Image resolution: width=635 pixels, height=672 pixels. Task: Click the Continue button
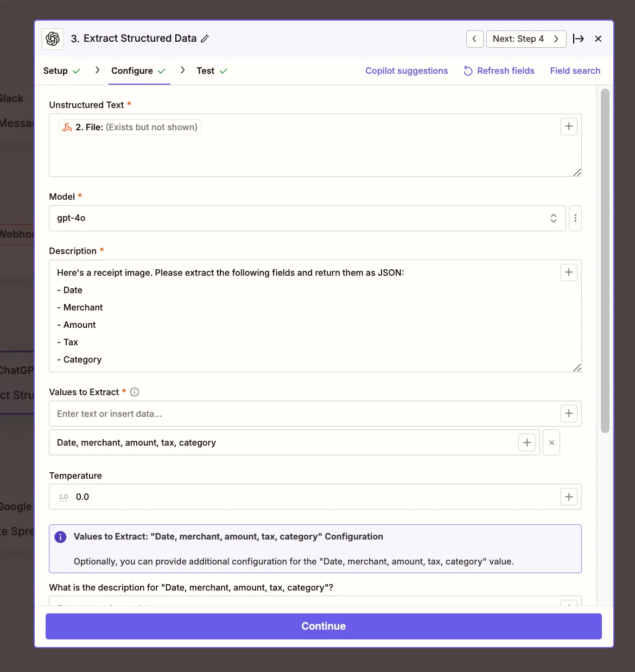[x=323, y=626]
